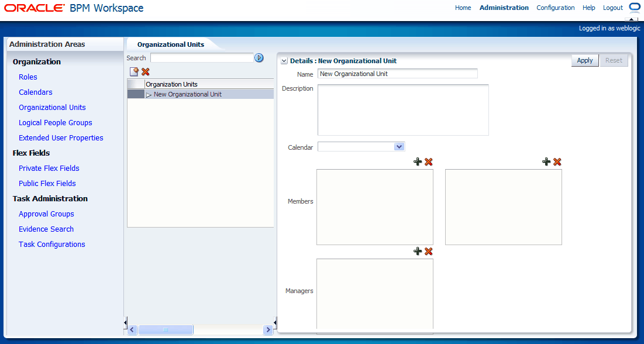The height and width of the screenshot is (344, 644).
Task: Open the Roles link
Action: [x=28, y=77]
